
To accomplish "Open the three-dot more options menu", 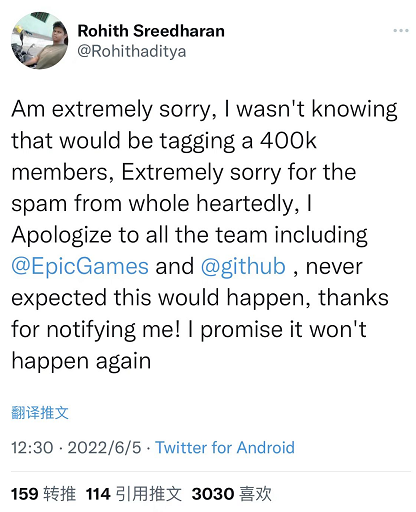I will coord(401,31).
